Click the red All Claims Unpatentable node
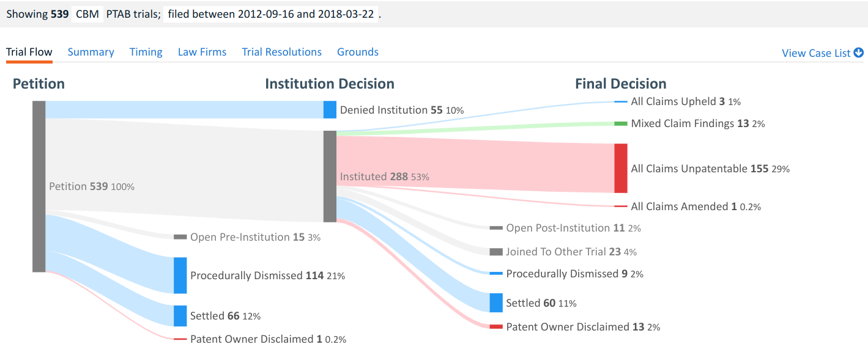 pyautogui.click(x=621, y=168)
